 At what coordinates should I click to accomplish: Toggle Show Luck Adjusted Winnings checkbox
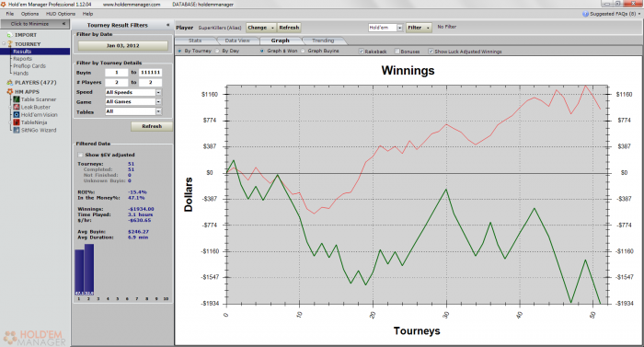point(431,52)
